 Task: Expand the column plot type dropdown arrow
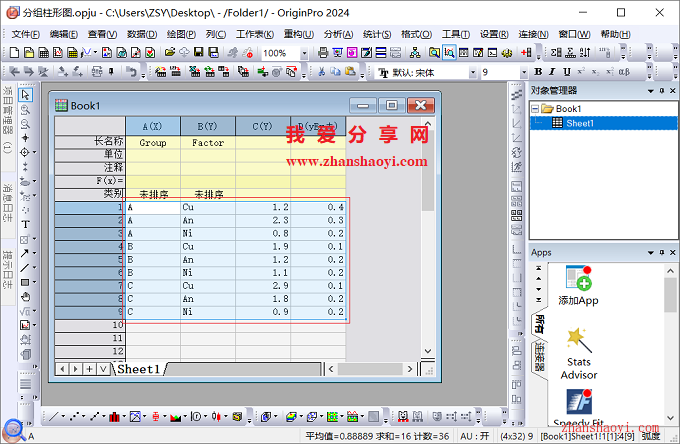click(124, 417)
